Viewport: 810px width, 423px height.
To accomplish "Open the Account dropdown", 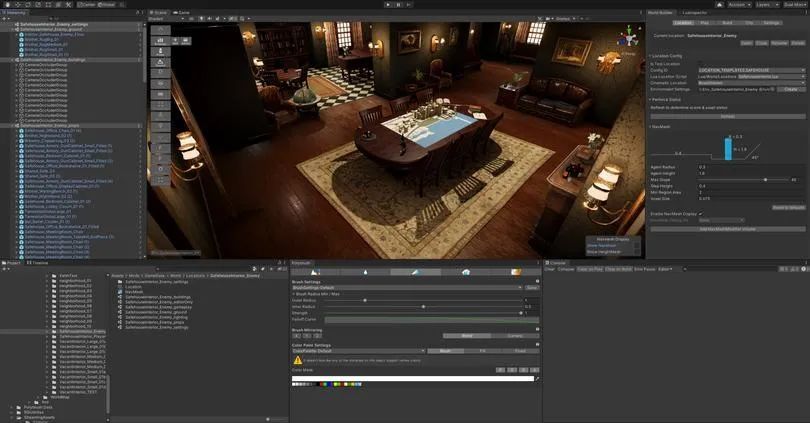I will coord(740,5).
